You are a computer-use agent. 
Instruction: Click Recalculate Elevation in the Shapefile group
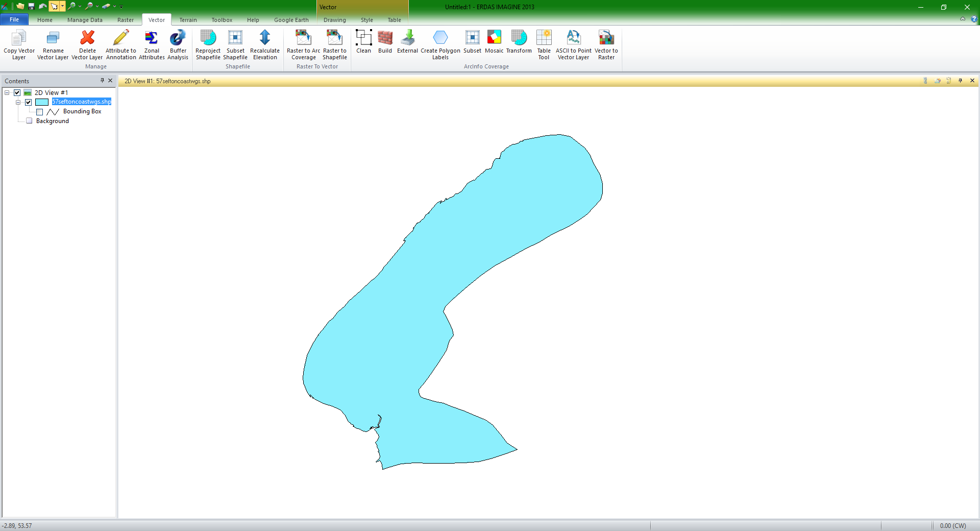point(264,45)
